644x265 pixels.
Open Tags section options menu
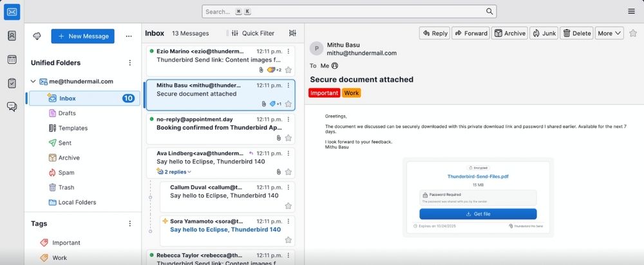tap(130, 224)
